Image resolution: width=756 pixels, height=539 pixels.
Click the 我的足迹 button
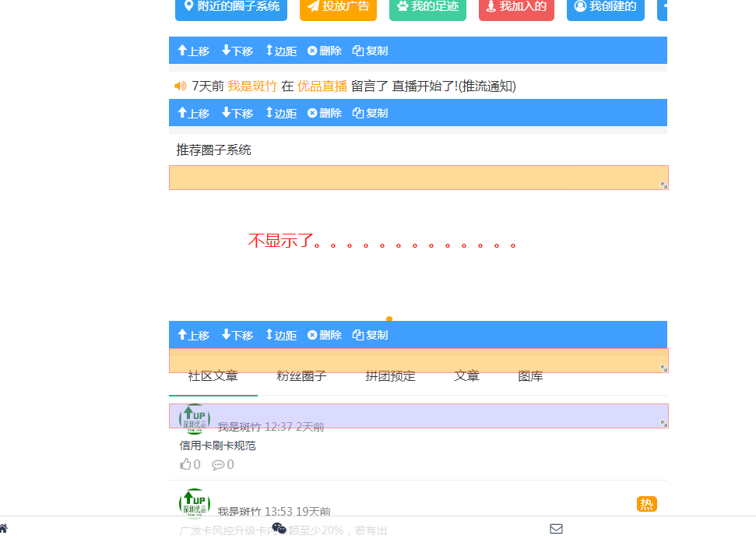pyautogui.click(x=427, y=6)
